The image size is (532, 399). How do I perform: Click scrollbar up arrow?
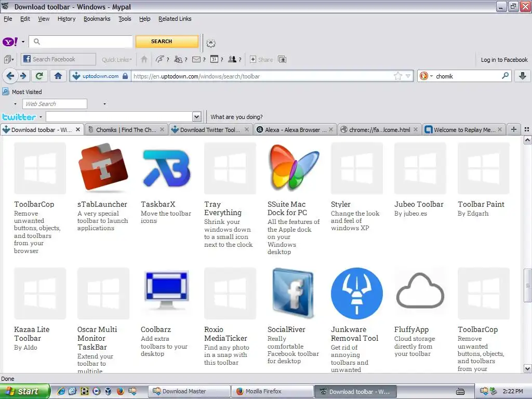click(527, 140)
